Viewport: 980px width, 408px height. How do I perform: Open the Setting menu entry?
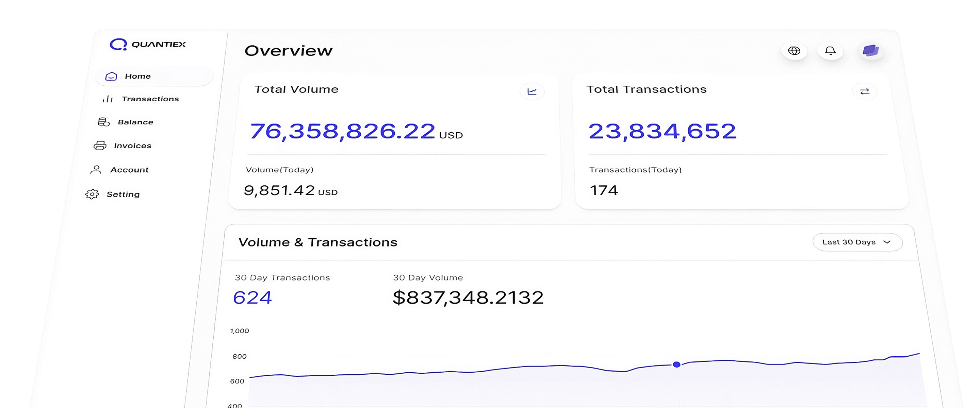click(x=123, y=194)
